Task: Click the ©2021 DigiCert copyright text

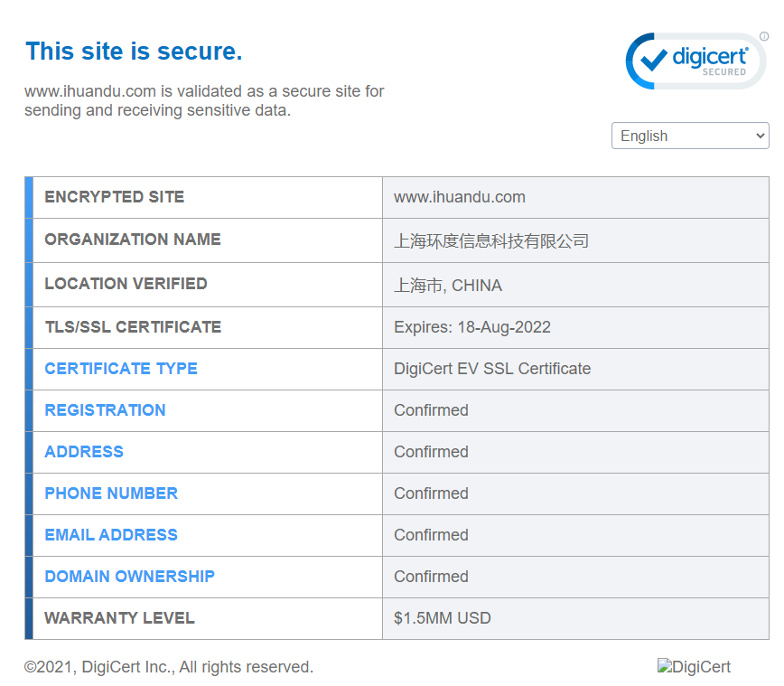Action: point(169,667)
